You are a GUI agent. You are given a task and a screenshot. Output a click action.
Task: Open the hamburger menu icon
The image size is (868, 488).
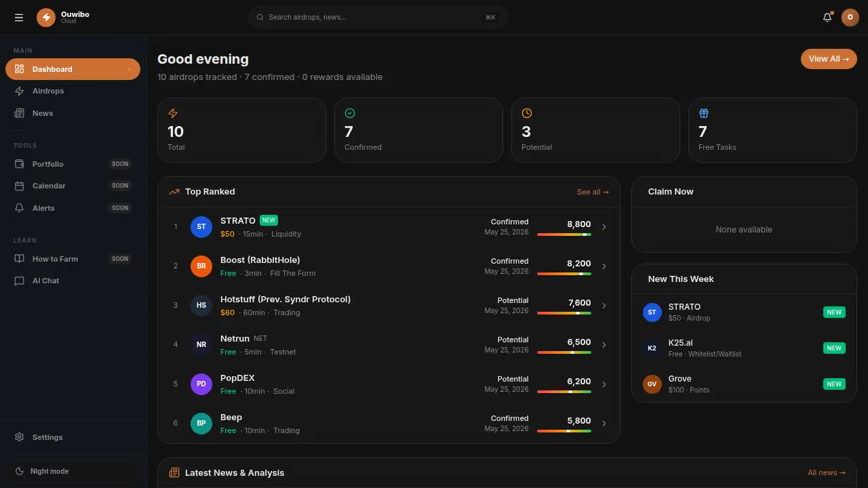pos(19,18)
